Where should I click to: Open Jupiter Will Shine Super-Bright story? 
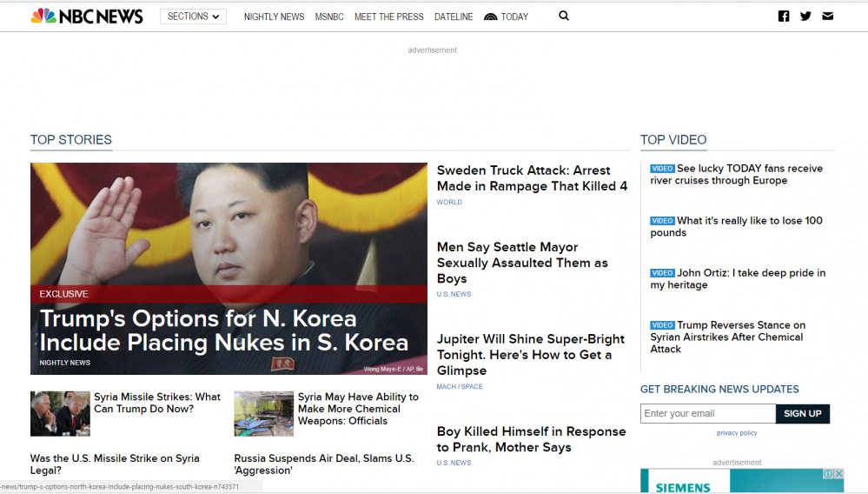click(530, 354)
